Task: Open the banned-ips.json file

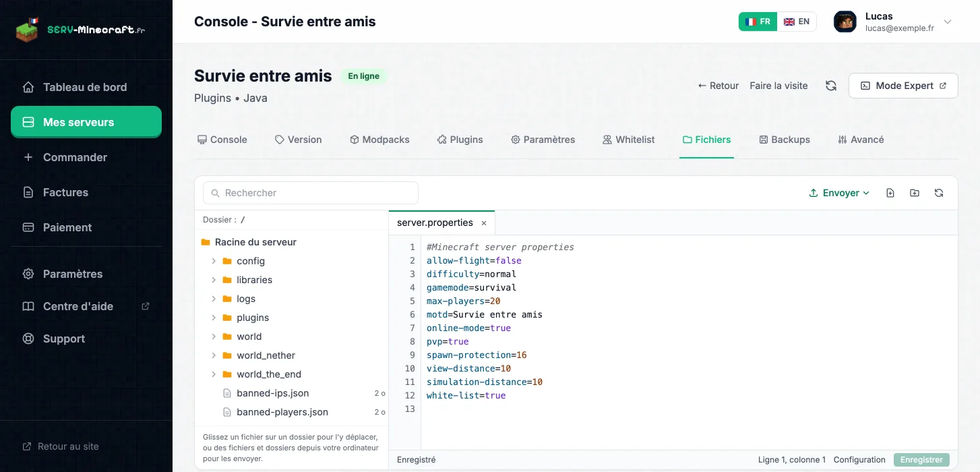Action: pos(291,393)
